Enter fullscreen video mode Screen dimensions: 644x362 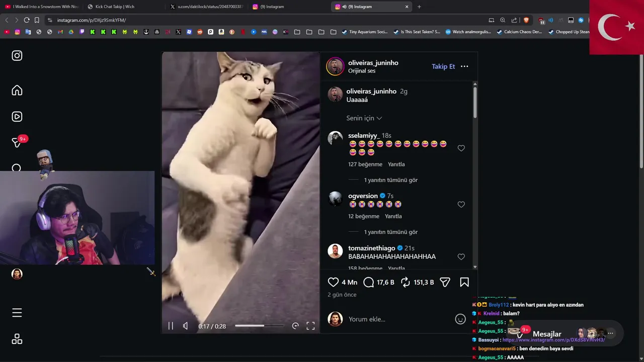click(x=311, y=326)
